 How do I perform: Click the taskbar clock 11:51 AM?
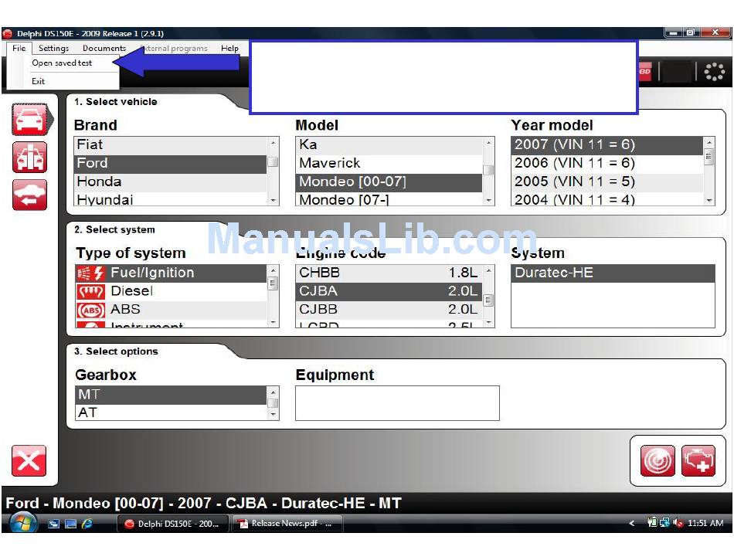point(705,523)
